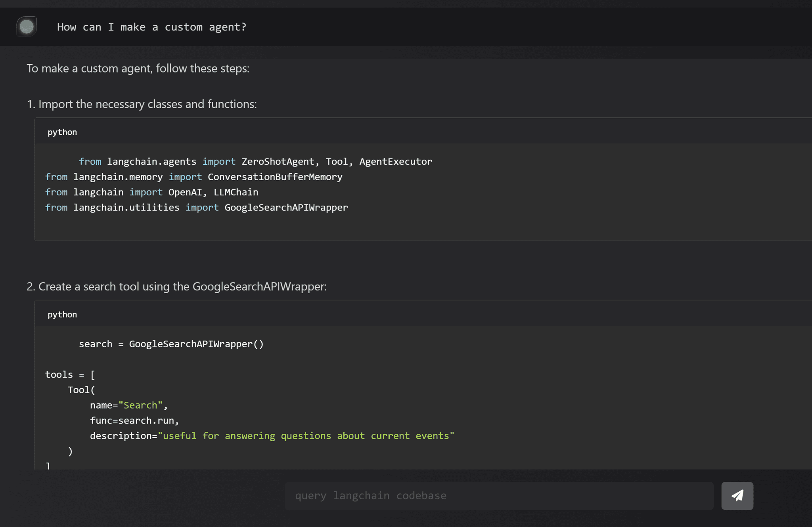The height and width of the screenshot is (527, 812).
Task: Click the ZeroShotAgent name in import line
Action: [x=278, y=162]
